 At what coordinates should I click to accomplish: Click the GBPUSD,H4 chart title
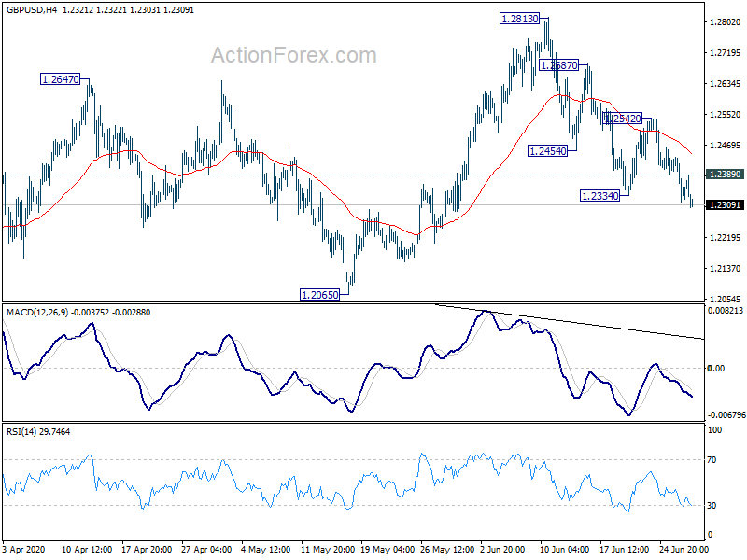click(32, 10)
